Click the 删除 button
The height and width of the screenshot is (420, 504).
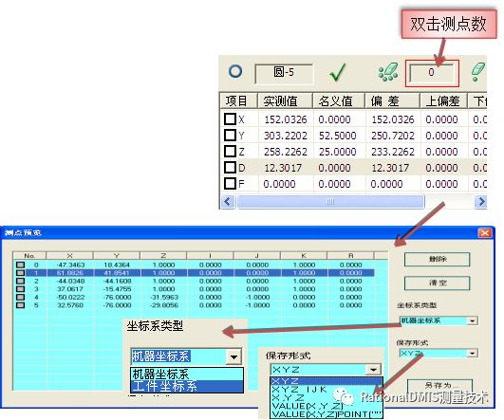(438, 259)
